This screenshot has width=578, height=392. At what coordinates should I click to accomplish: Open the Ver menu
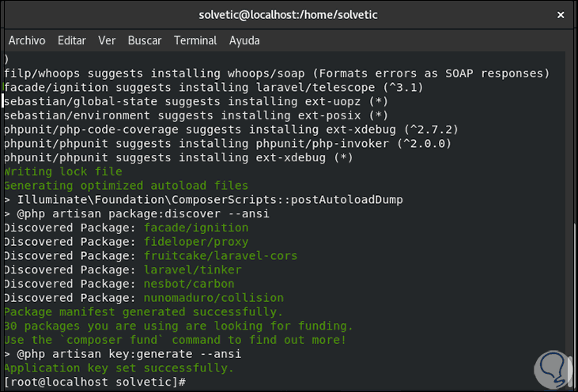(107, 40)
